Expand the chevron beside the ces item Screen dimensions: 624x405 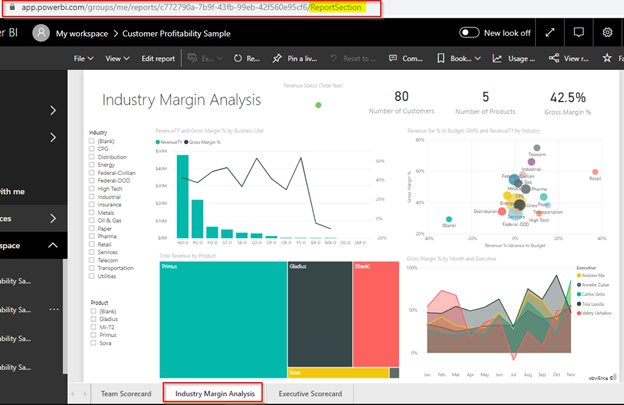(x=53, y=218)
